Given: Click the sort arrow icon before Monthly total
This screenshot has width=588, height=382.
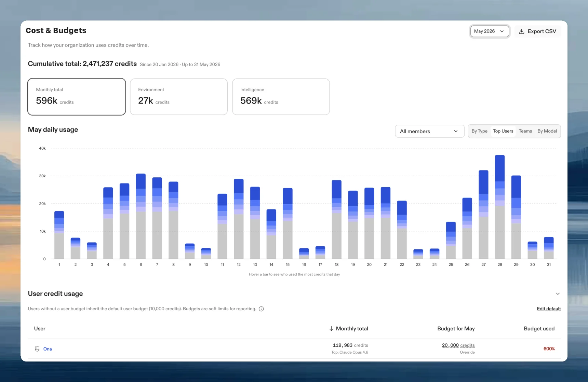Looking at the screenshot, I should (331, 329).
